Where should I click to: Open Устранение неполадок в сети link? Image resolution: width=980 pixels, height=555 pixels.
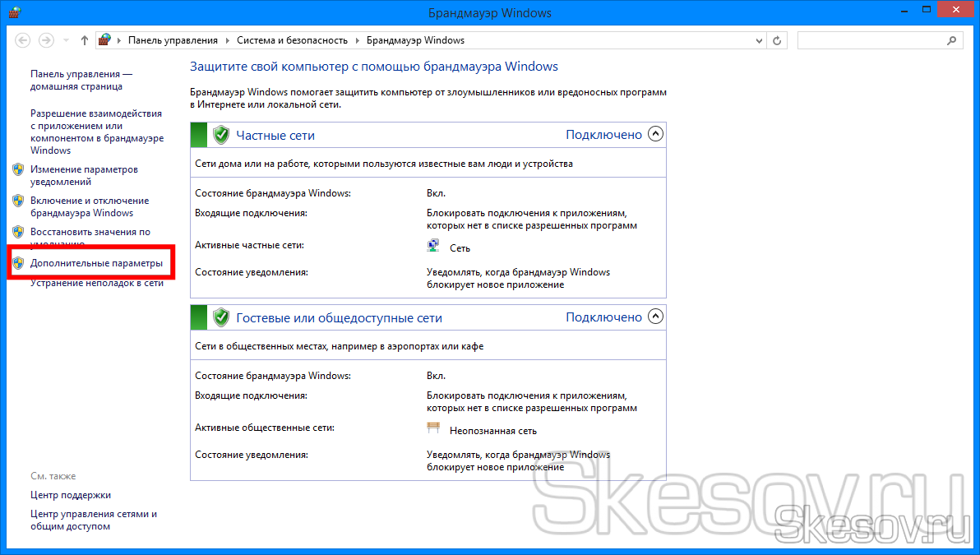[x=97, y=283]
